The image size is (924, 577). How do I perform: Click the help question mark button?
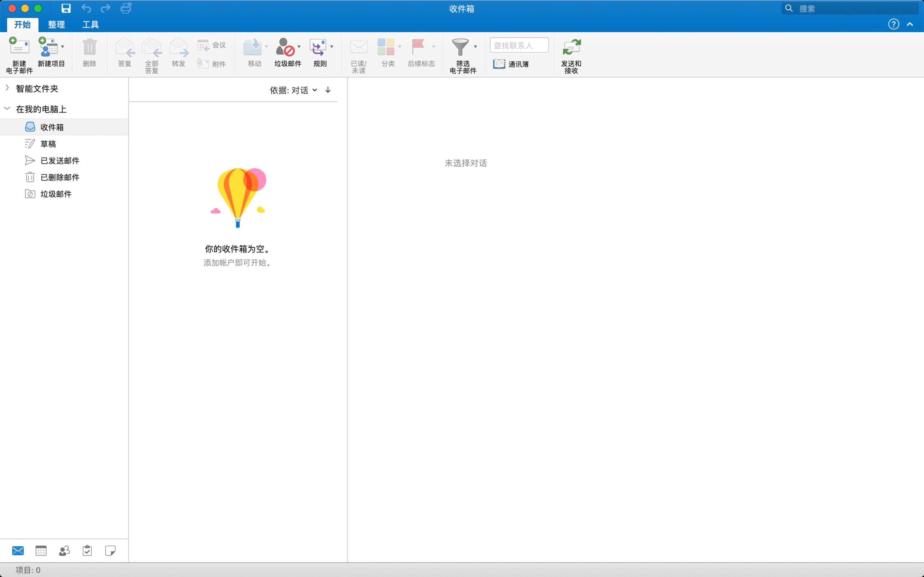point(893,24)
